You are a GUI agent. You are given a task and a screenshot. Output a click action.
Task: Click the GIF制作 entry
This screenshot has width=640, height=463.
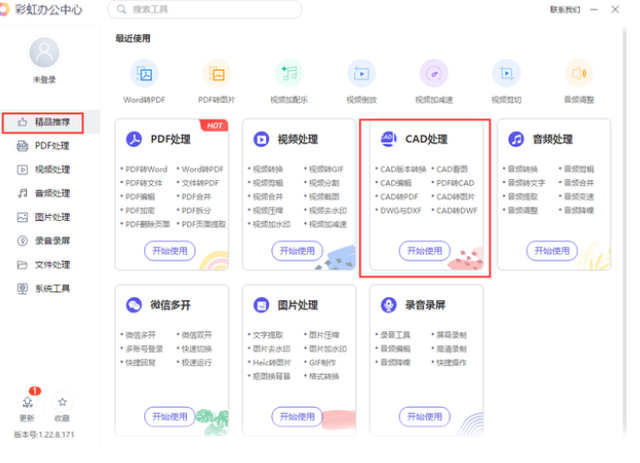pos(322,363)
